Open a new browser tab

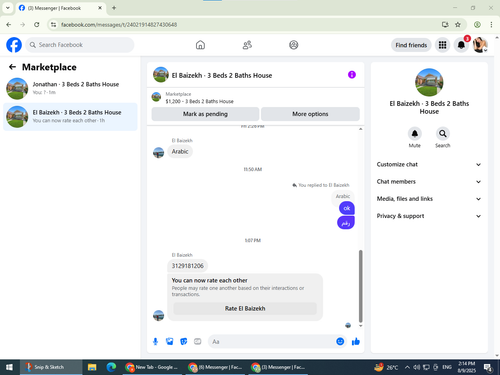(x=114, y=8)
